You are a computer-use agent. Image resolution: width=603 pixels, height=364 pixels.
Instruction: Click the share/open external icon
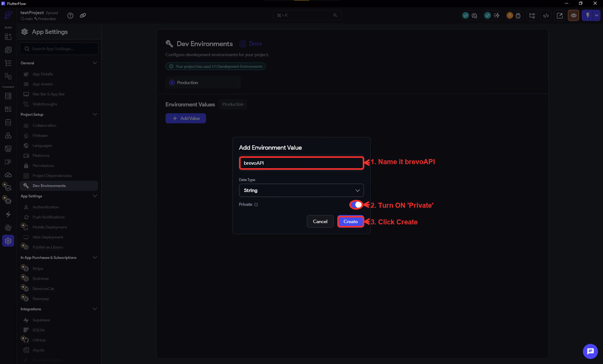[x=560, y=15]
